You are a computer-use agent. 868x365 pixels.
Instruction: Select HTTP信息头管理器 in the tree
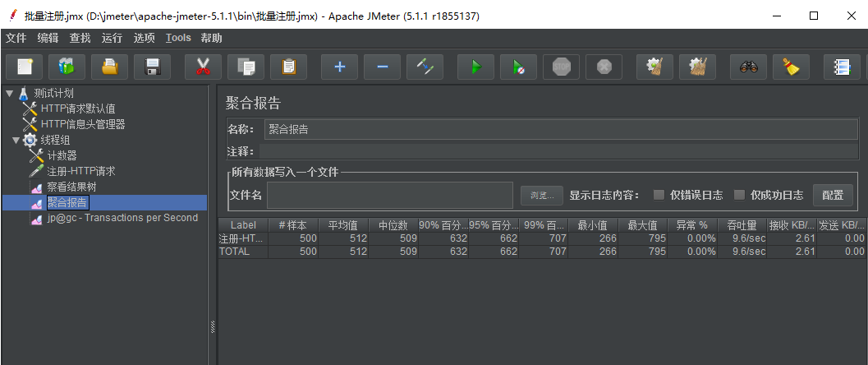[x=83, y=125]
